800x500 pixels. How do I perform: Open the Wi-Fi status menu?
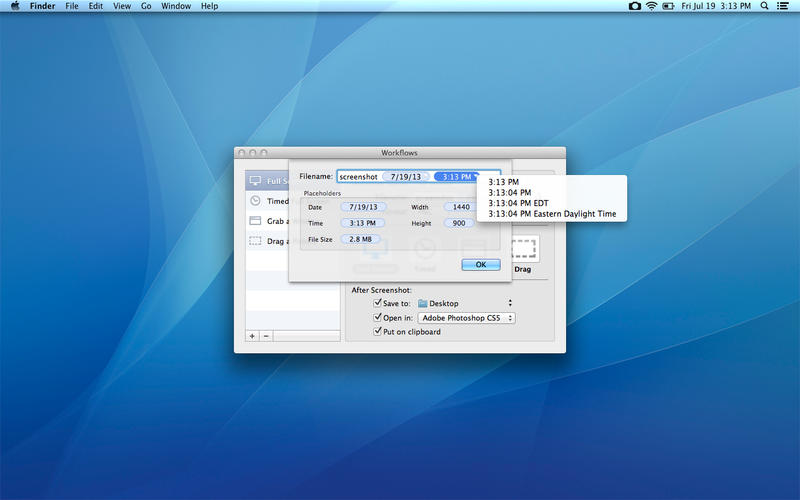652,6
